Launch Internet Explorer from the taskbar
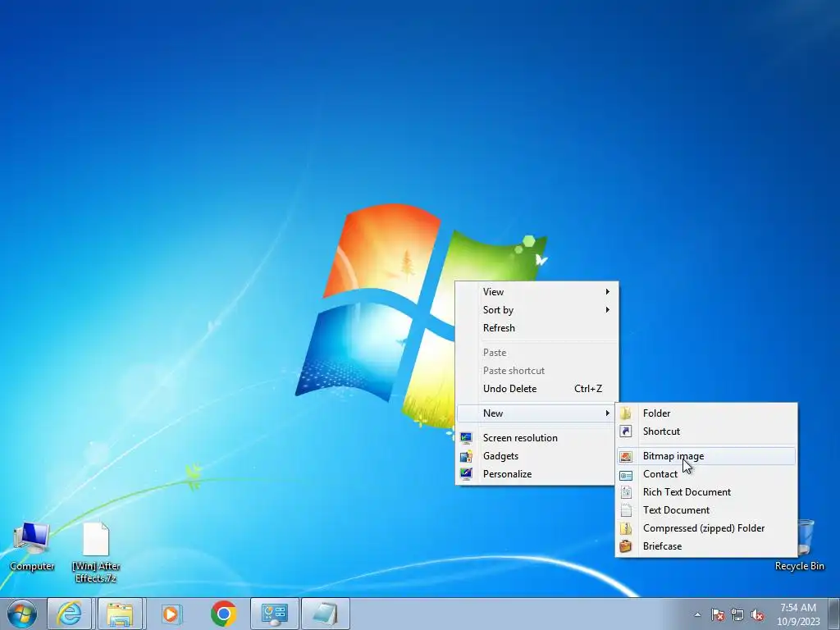Screen dimensions: 840x630 coord(70,614)
